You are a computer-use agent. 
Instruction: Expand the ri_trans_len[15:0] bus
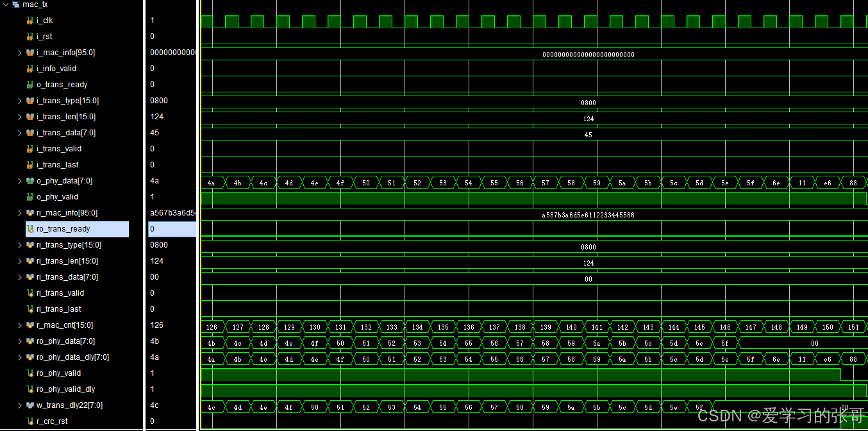coord(20,261)
